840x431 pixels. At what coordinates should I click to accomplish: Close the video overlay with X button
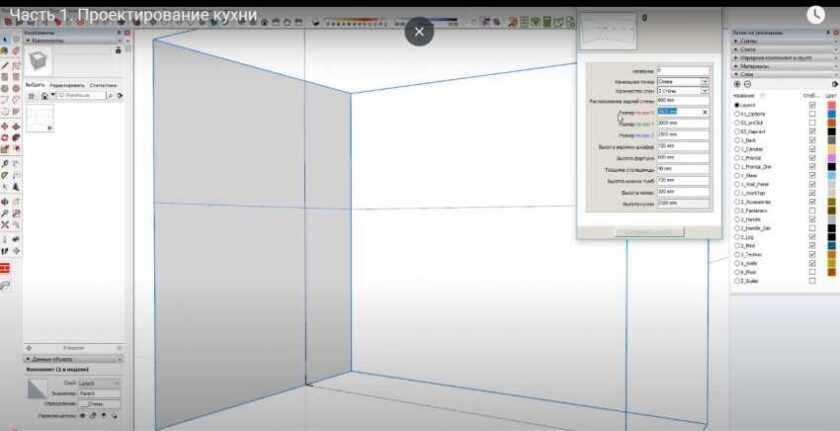[419, 32]
